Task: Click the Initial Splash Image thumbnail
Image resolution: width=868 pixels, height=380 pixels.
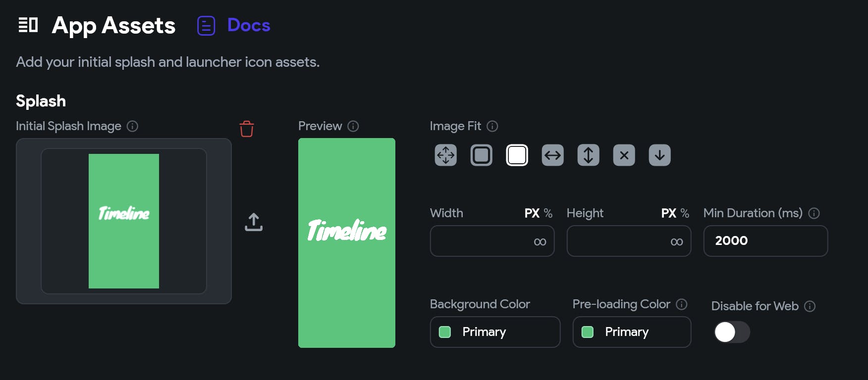Action: coord(124,221)
